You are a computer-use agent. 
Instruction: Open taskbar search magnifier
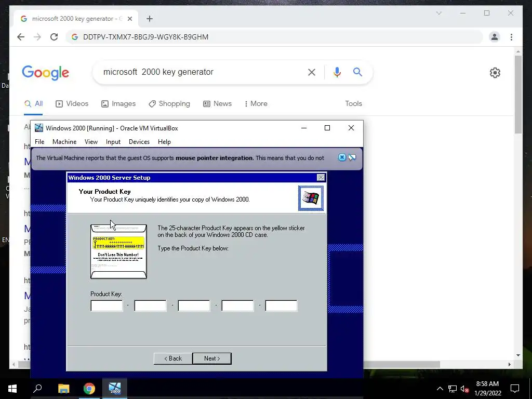click(x=37, y=389)
